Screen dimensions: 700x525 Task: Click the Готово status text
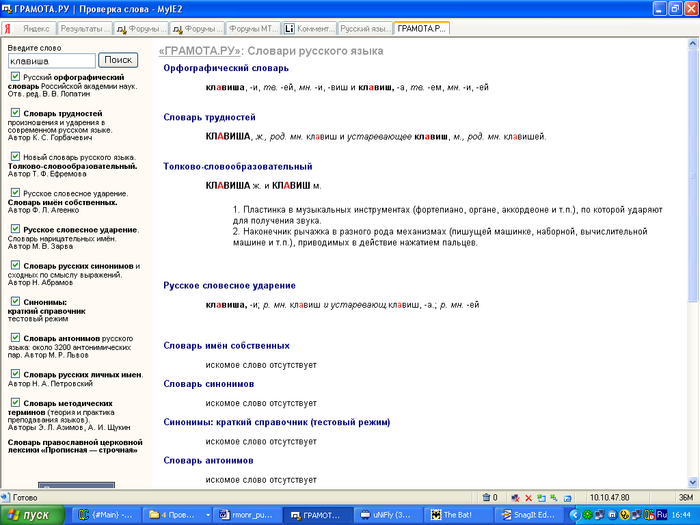coord(25,498)
